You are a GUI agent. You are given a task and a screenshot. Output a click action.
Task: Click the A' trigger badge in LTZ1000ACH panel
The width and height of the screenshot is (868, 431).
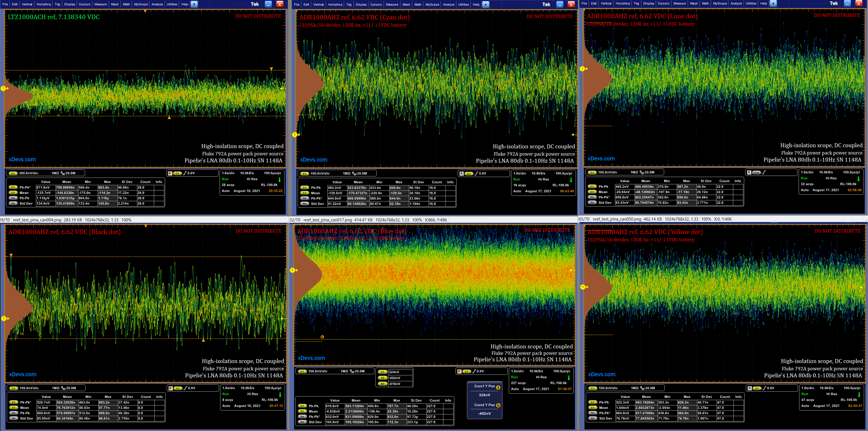(x=170, y=173)
